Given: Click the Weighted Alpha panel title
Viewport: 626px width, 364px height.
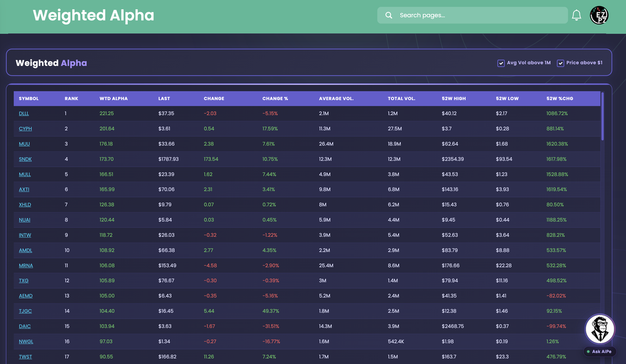Looking at the screenshot, I should [51, 63].
